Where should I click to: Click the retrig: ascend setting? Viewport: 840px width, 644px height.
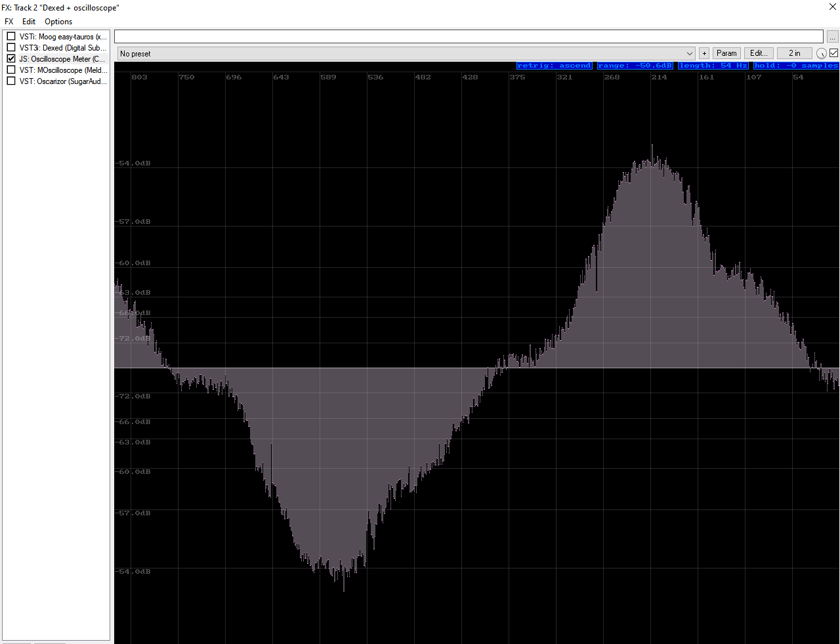click(x=555, y=66)
